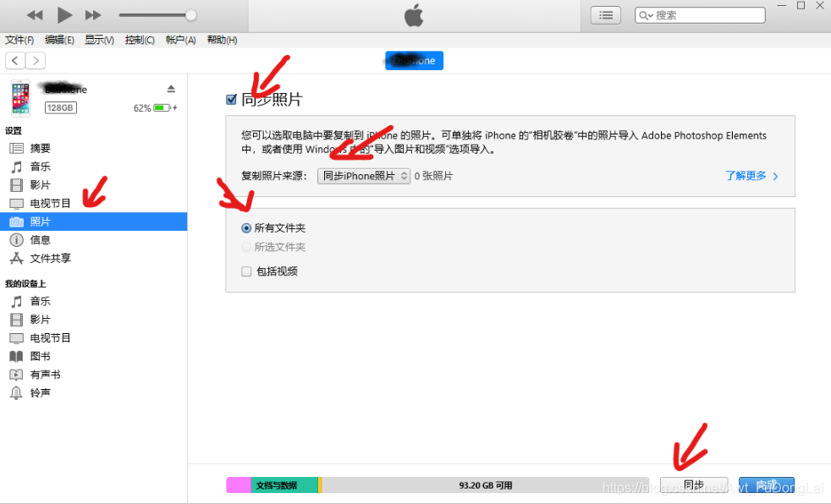
Task: Click the 0 张照片 count text
Action: (x=433, y=176)
